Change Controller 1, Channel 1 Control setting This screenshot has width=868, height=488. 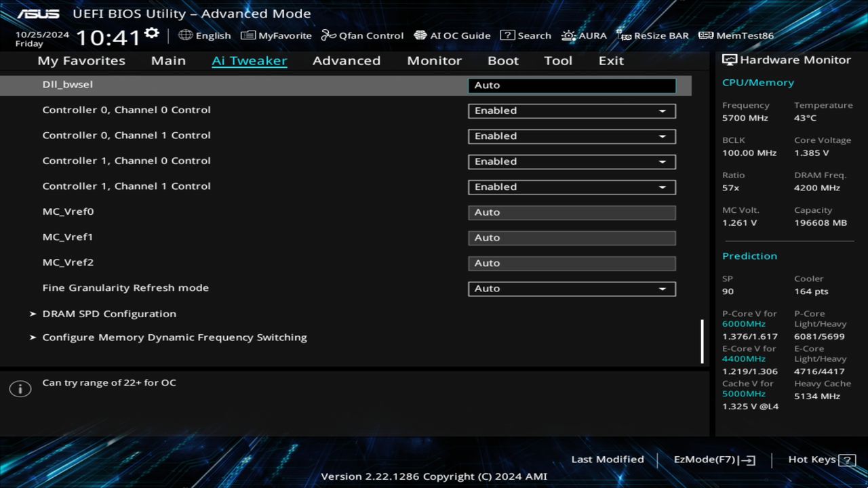pos(572,187)
